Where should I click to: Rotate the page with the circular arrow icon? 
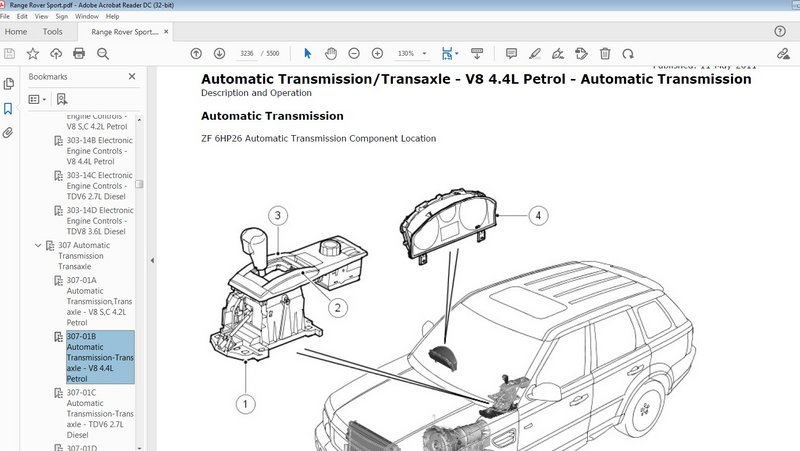click(x=628, y=54)
